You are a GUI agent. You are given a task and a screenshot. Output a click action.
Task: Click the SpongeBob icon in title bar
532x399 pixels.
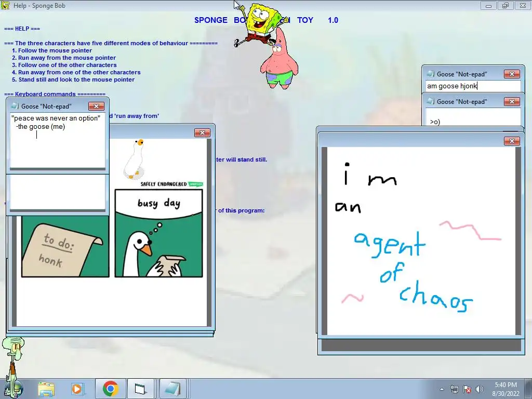pyautogui.click(x=5, y=5)
